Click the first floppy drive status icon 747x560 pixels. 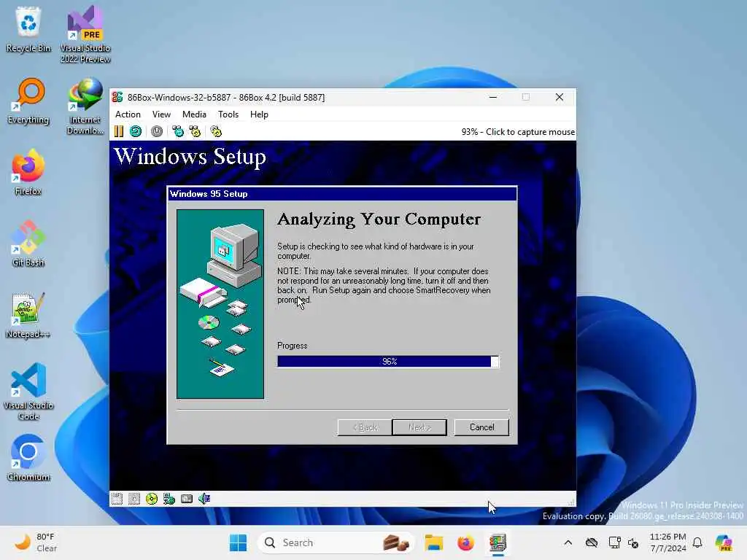click(117, 499)
